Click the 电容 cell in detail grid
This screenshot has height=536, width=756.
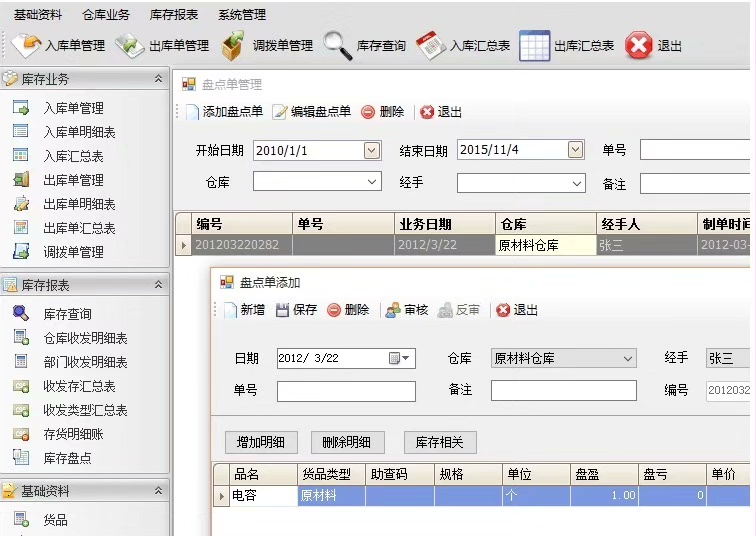263,496
